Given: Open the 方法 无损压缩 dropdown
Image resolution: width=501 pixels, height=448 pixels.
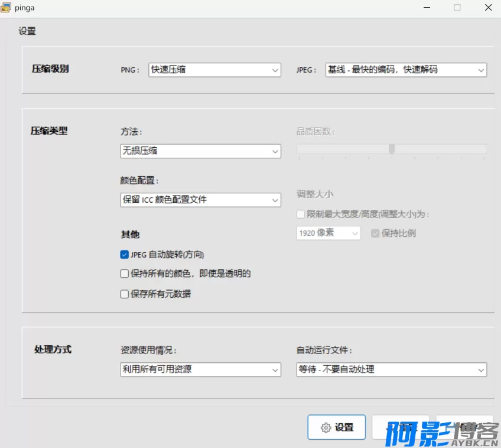Looking at the screenshot, I should [x=200, y=151].
